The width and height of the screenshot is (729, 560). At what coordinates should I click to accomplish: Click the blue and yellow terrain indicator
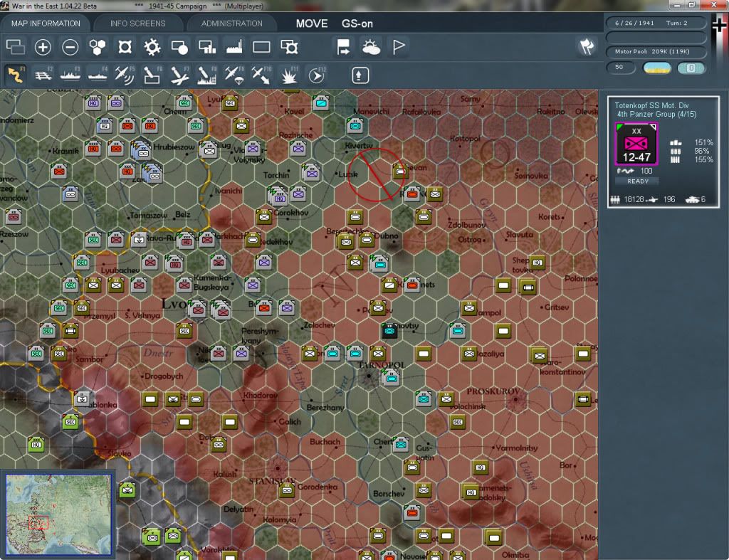656,68
